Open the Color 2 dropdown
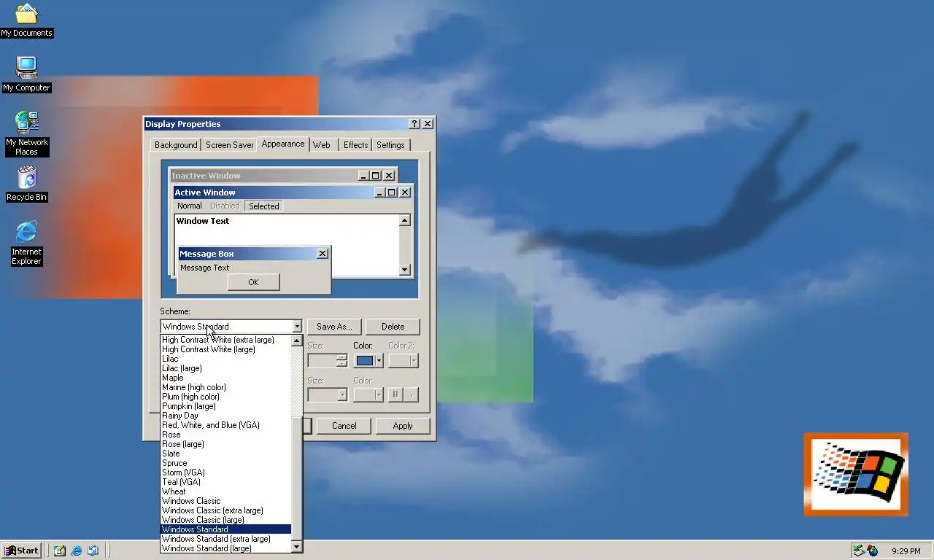Screen dimensions: 934x560 pos(404,360)
